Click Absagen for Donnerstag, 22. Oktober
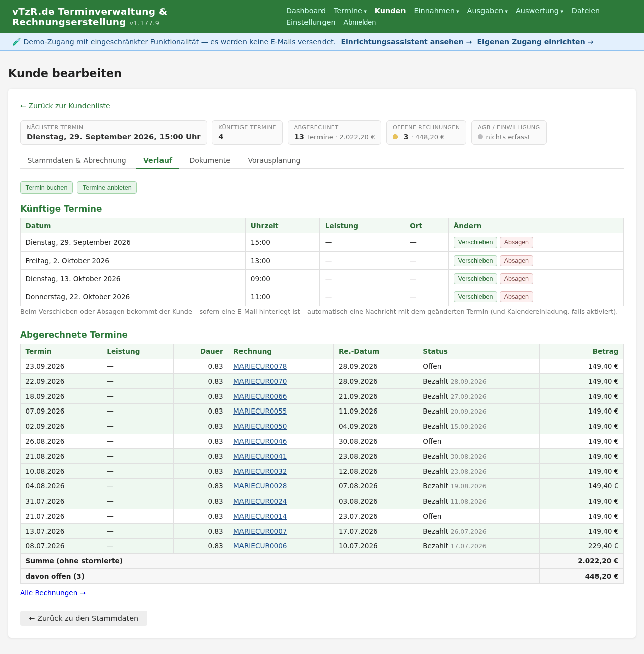Screen dimensions: 644x654 point(516,297)
